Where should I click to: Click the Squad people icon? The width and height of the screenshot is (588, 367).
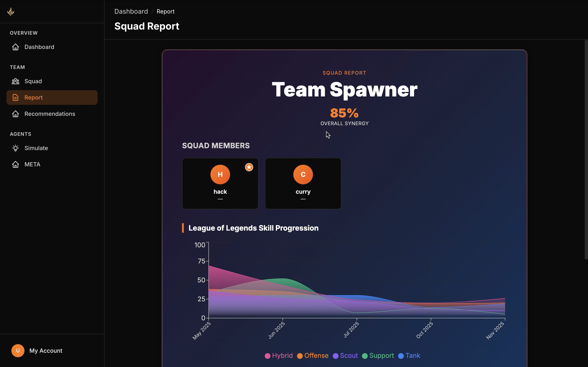point(16,81)
